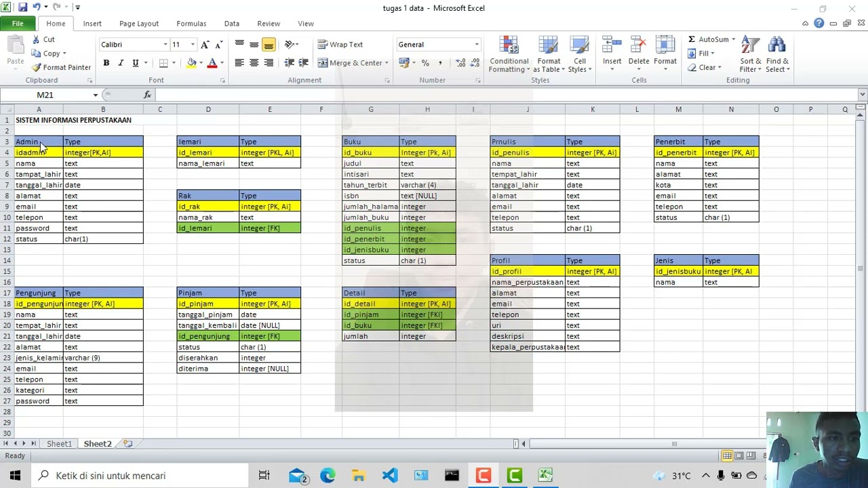Expand the Name Box dropdown arrow
Viewport: 868px width, 488px height.
coord(96,95)
